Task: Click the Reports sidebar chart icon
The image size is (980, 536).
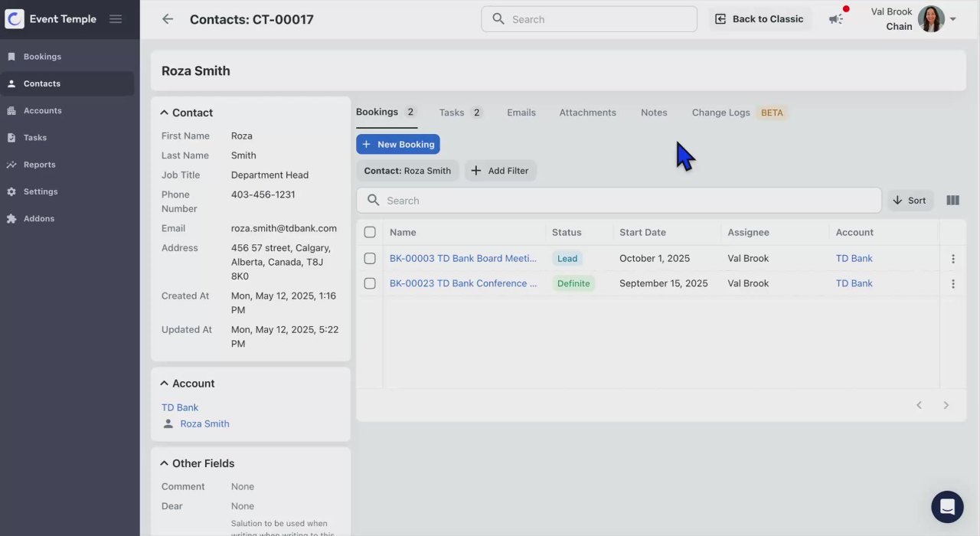Action: (11, 165)
